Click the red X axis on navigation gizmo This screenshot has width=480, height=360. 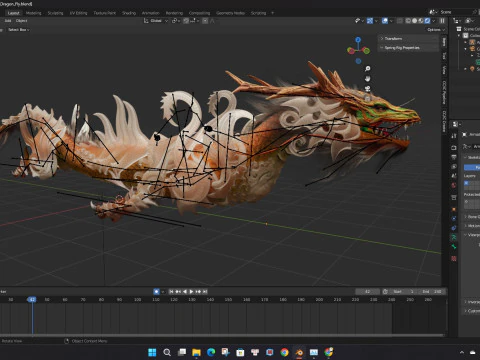click(351, 51)
